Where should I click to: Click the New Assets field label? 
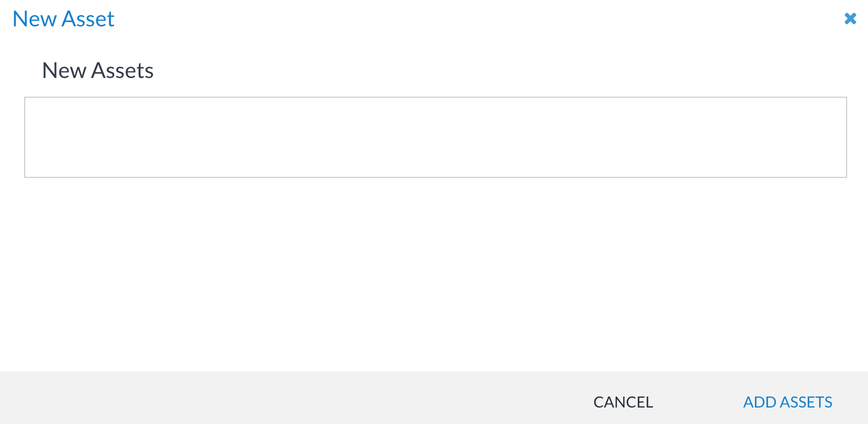coord(98,70)
